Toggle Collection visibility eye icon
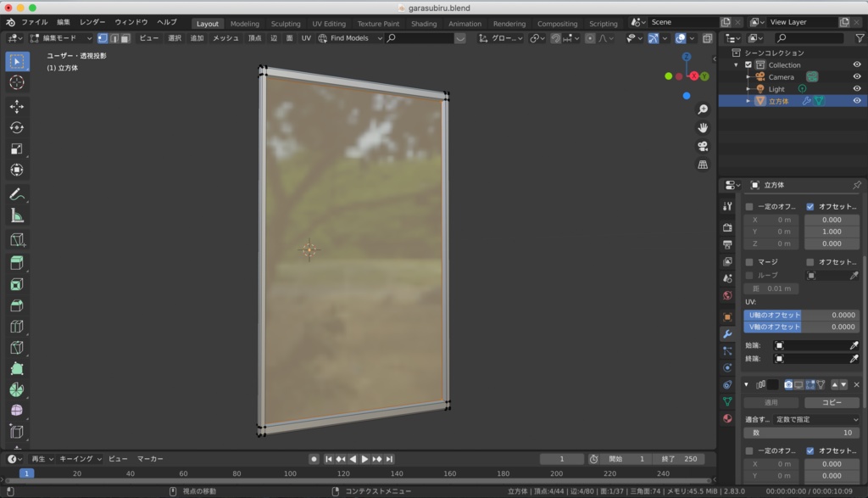Image resolution: width=868 pixels, height=498 pixels. click(857, 64)
